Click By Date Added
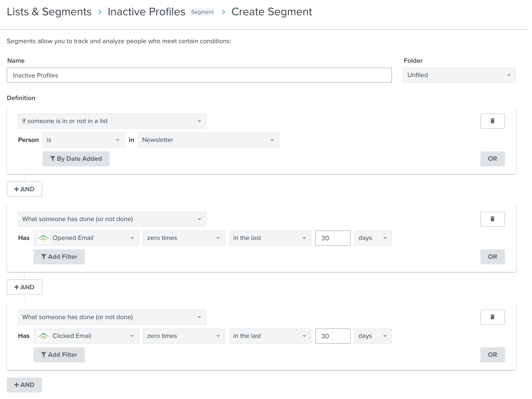 tap(76, 159)
